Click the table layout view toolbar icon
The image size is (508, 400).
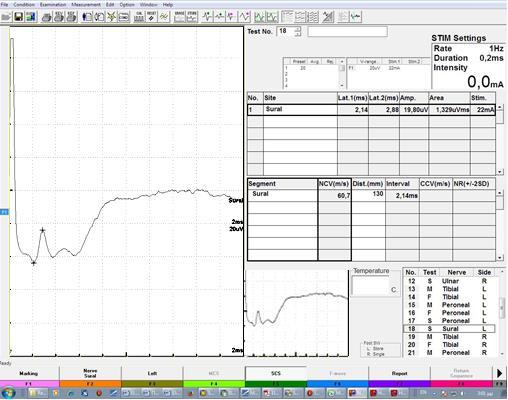click(287, 17)
